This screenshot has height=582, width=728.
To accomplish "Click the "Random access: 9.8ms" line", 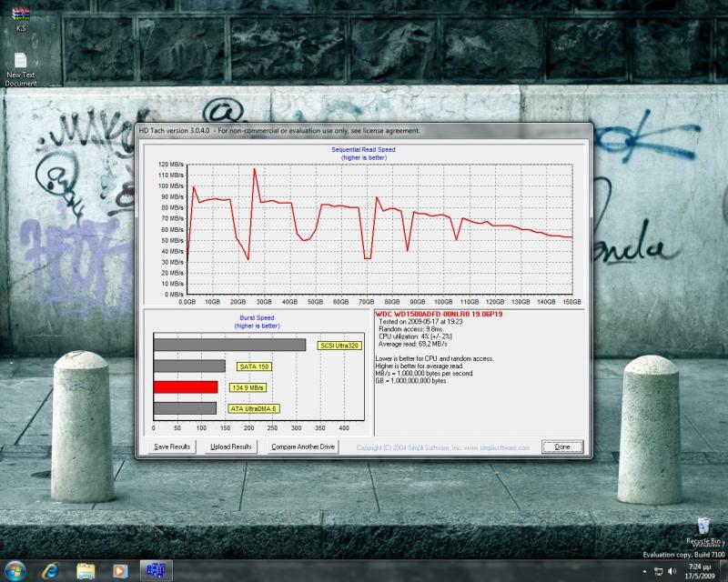I will click(410, 329).
